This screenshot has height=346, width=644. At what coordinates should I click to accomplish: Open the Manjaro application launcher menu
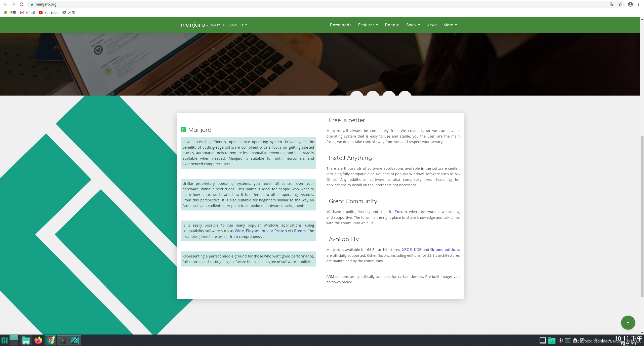(x=4, y=340)
